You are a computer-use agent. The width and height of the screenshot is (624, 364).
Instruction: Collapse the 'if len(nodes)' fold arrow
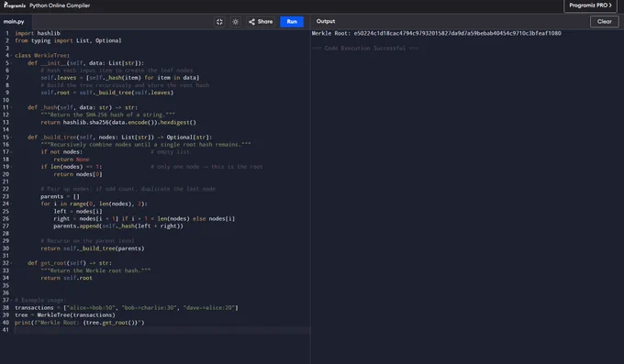11,167
